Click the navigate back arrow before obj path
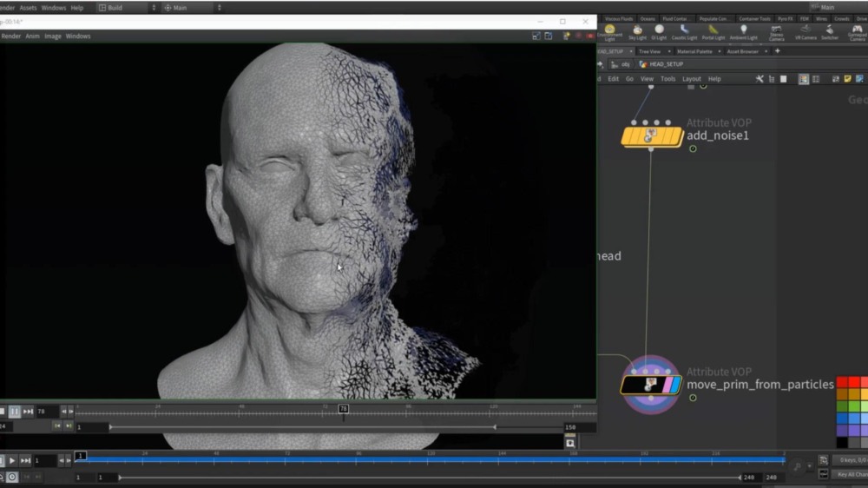Screen dimensions: 868x488 (x=600, y=64)
